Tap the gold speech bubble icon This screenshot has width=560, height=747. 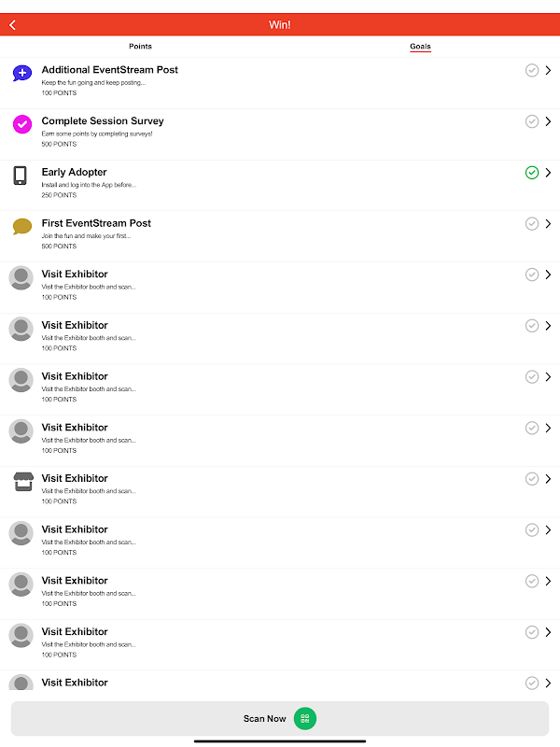(21, 226)
